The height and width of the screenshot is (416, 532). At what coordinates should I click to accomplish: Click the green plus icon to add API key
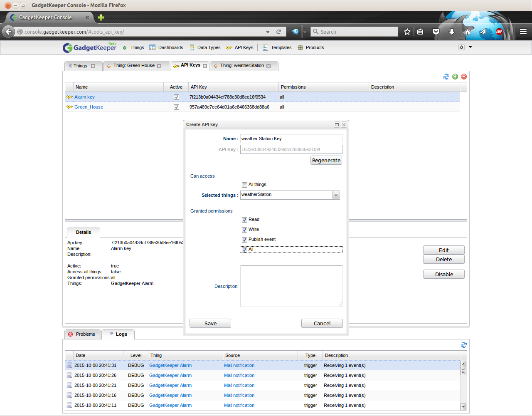(455, 77)
